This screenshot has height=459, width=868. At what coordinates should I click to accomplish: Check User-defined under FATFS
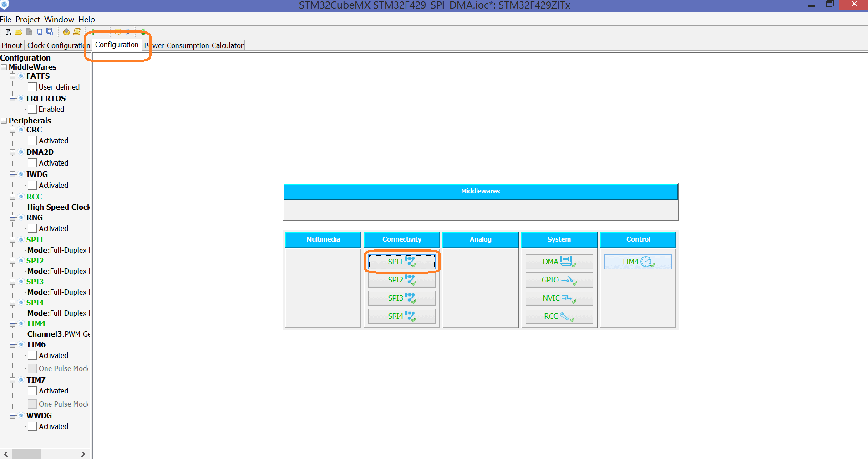click(32, 87)
